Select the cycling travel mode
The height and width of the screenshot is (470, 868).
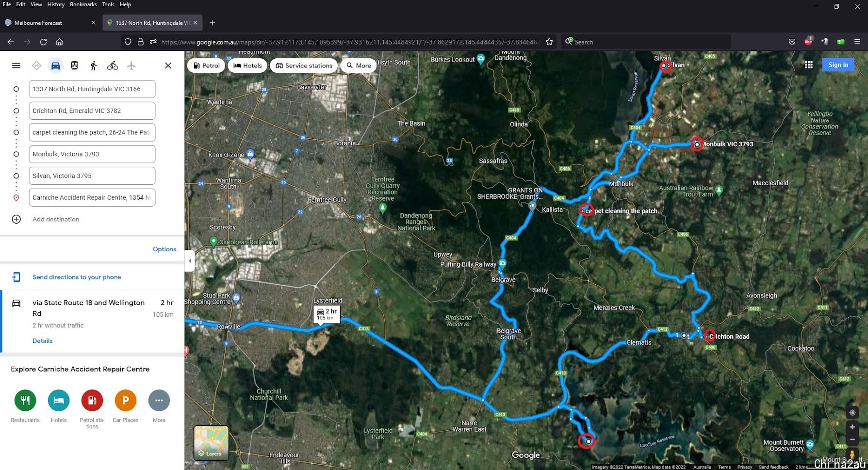click(x=113, y=65)
